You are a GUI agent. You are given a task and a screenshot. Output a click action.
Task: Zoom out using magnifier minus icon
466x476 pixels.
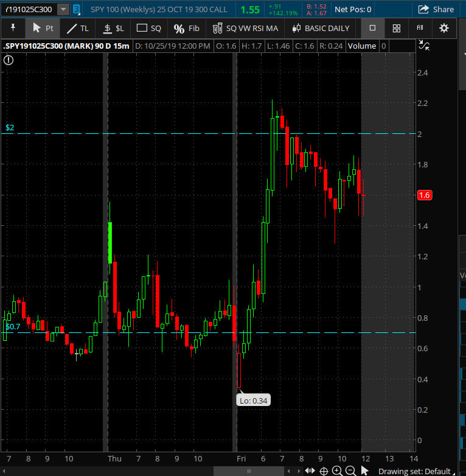[350, 471]
